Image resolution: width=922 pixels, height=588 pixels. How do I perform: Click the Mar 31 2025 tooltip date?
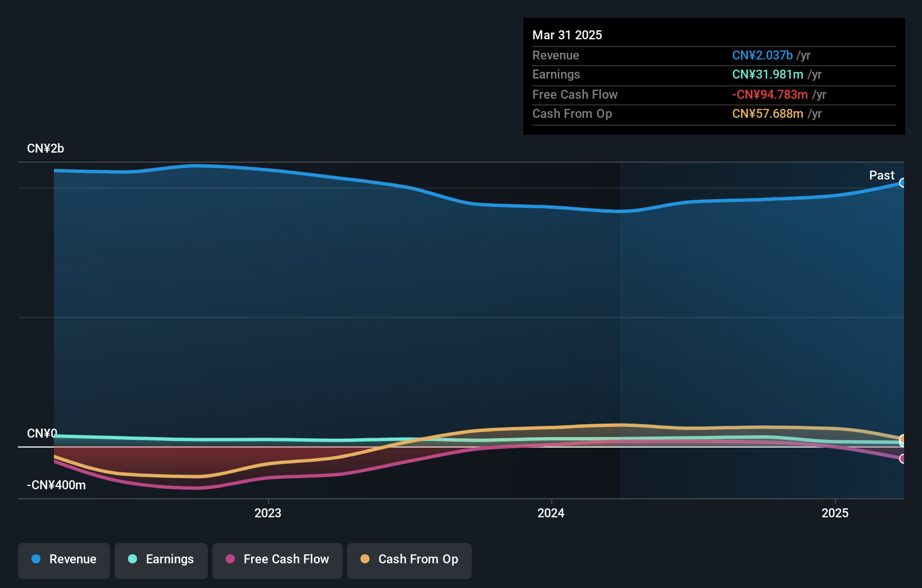tap(567, 35)
